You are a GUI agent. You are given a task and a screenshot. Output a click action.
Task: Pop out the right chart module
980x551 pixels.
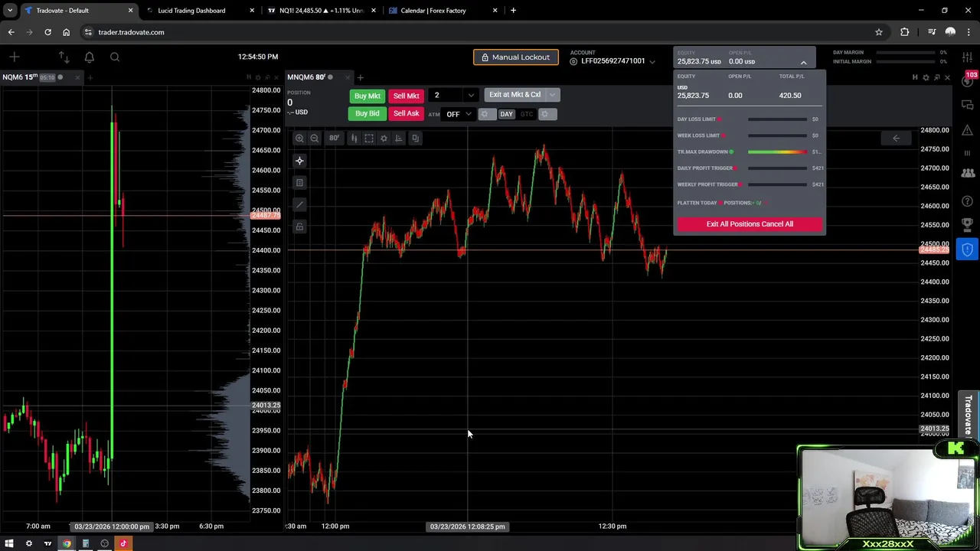[x=936, y=77]
